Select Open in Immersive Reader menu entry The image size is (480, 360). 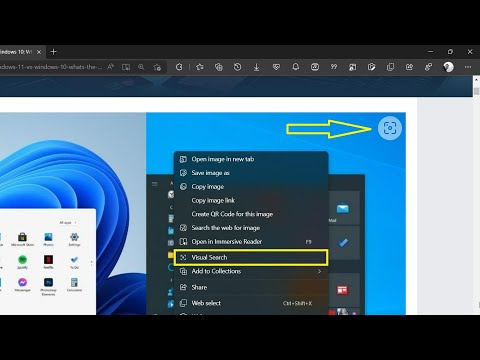tap(251, 242)
